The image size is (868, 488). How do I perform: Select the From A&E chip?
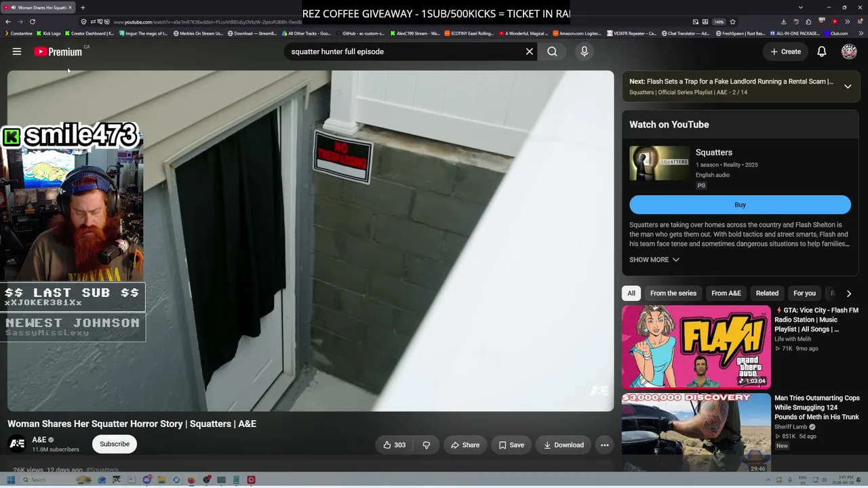[726, 293]
